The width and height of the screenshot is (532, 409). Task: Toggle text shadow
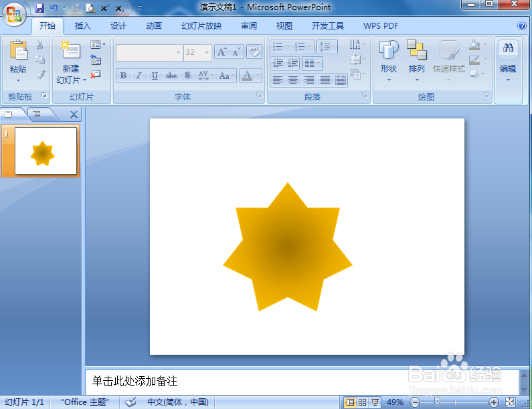tap(187, 76)
